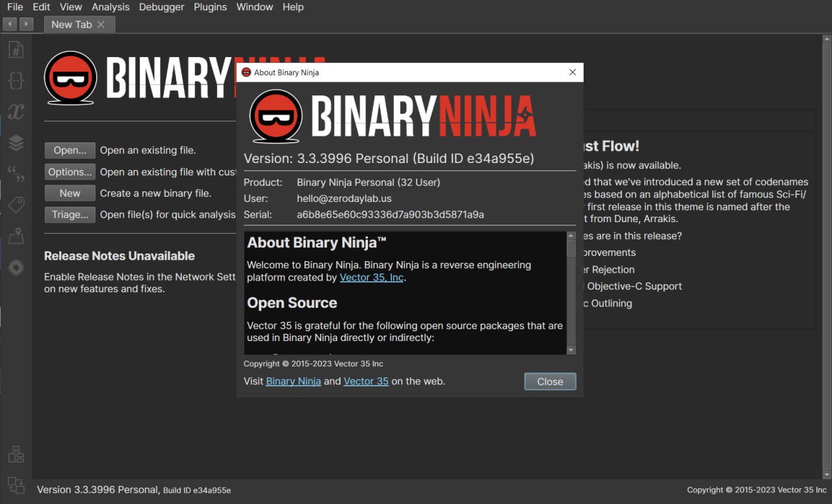Click the hierarchy icon near sidebar bottom
The height and width of the screenshot is (504, 832).
[x=16, y=455]
